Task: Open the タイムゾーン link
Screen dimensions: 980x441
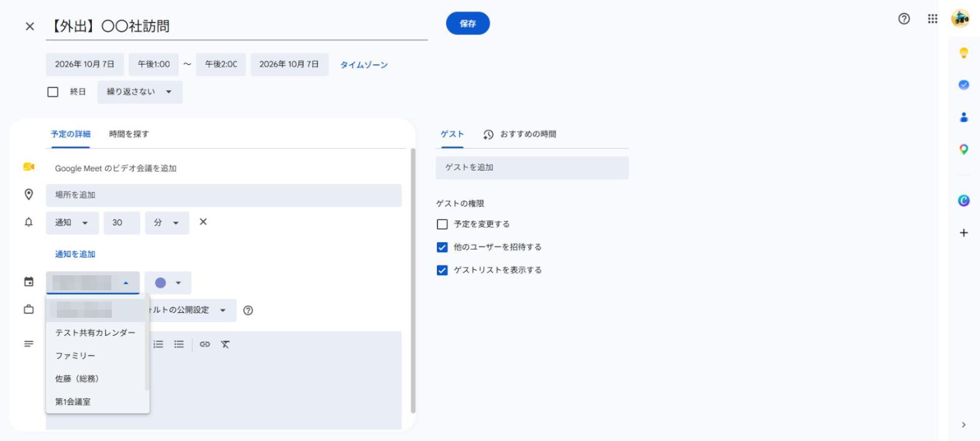Action: click(364, 64)
